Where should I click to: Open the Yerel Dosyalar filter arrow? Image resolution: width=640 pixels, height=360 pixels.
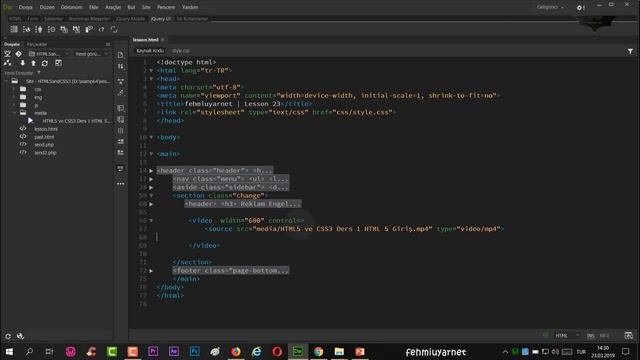(x=39, y=73)
